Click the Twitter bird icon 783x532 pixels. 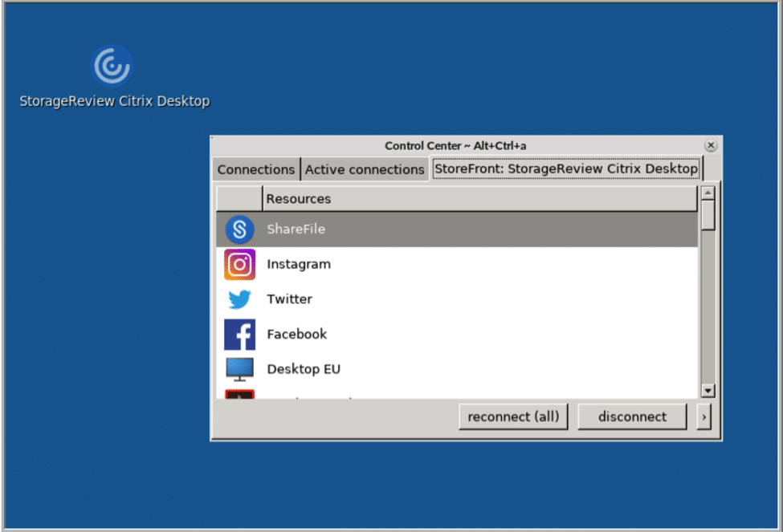click(x=239, y=299)
